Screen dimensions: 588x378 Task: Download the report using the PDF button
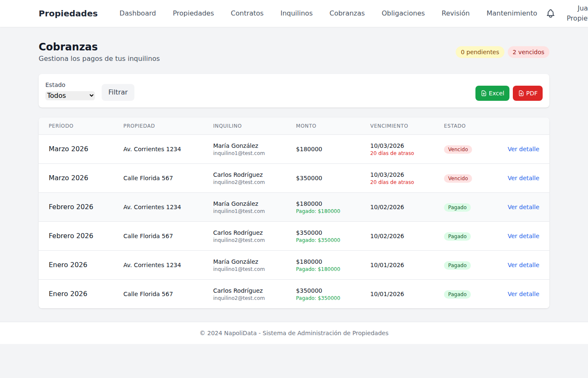point(528,93)
